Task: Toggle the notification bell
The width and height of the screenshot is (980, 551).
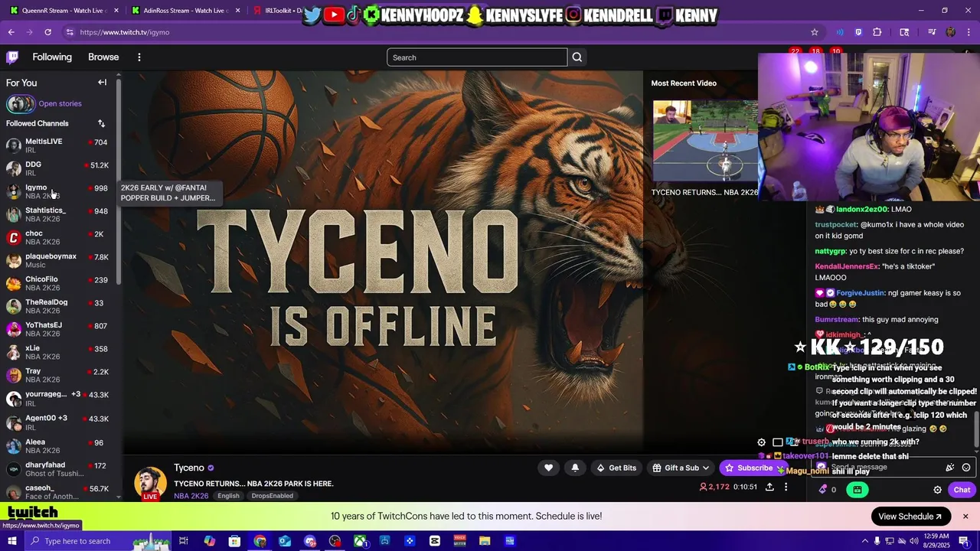Action: pos(575,468)
